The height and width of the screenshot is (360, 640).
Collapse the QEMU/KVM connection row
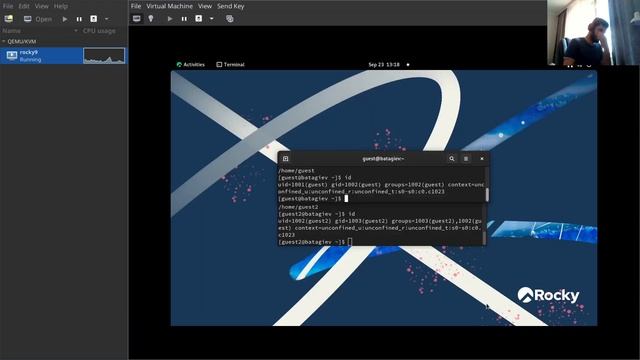coord(4,41)
